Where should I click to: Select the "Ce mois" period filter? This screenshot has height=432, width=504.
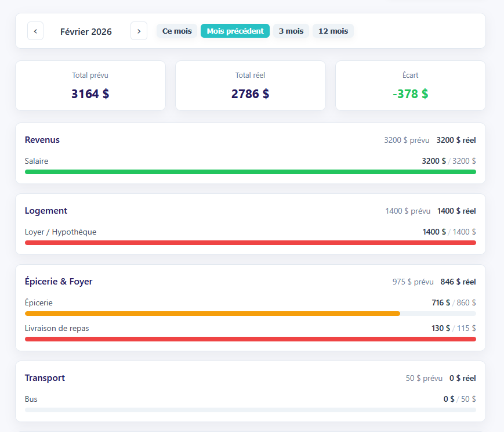coord(177,31)
